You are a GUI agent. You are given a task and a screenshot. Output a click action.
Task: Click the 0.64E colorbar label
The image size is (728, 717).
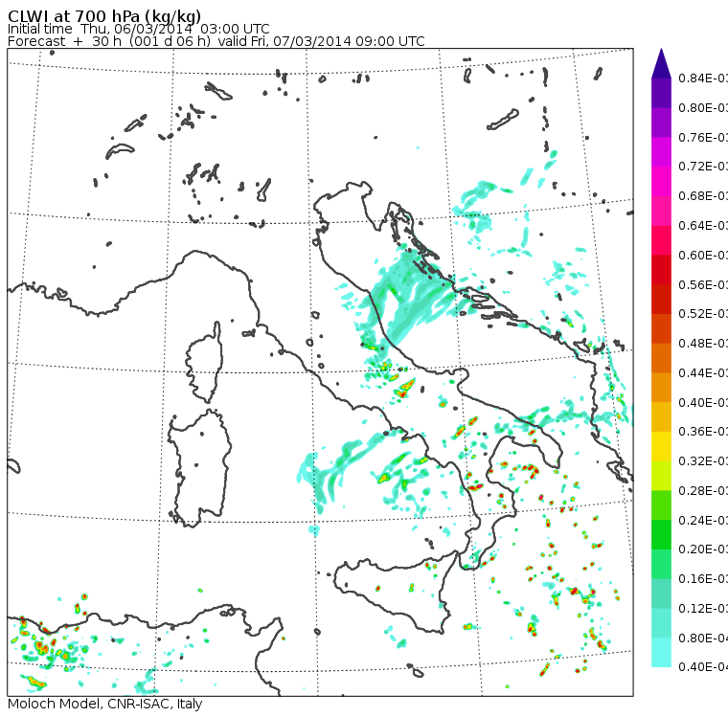703,226
